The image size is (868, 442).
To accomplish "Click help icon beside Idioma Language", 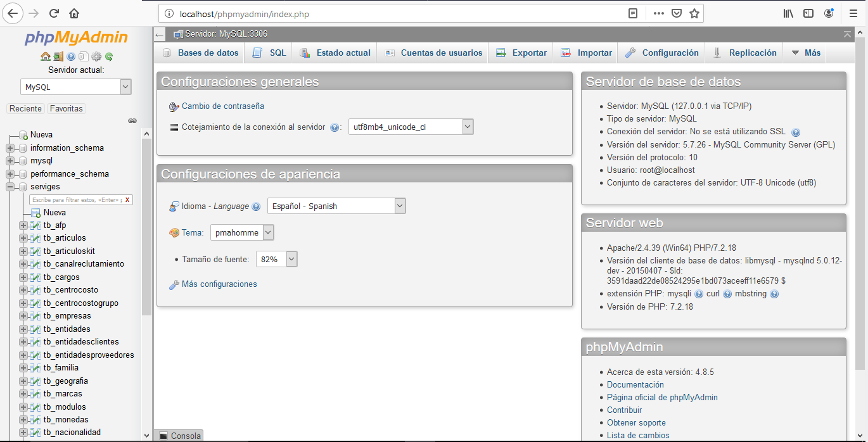I will (x=256, y=206).
